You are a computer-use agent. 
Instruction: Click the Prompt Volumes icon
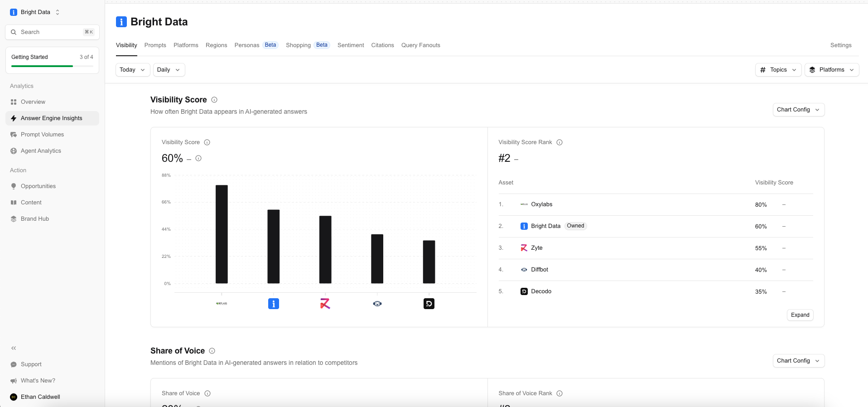(x=14, y=135)
